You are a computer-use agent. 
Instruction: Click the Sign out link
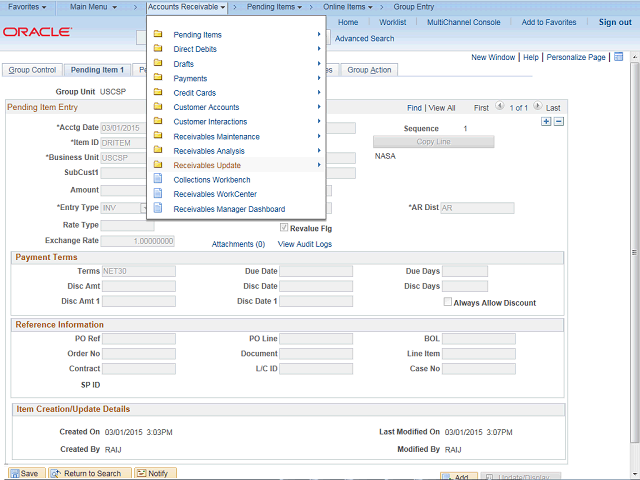tap(614, 22)
